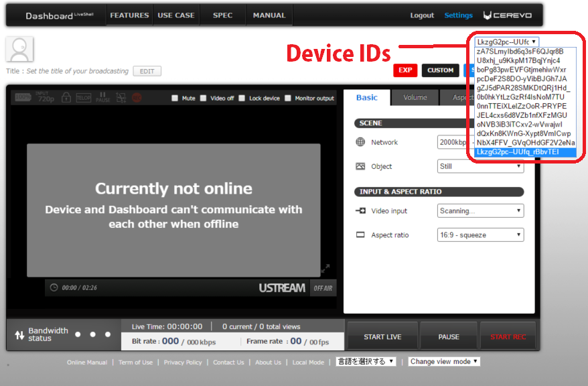Select device ID 0nnTTEiXLelZzOoR-PRYPE
The image size is (588, 386).
click(525, 106)
